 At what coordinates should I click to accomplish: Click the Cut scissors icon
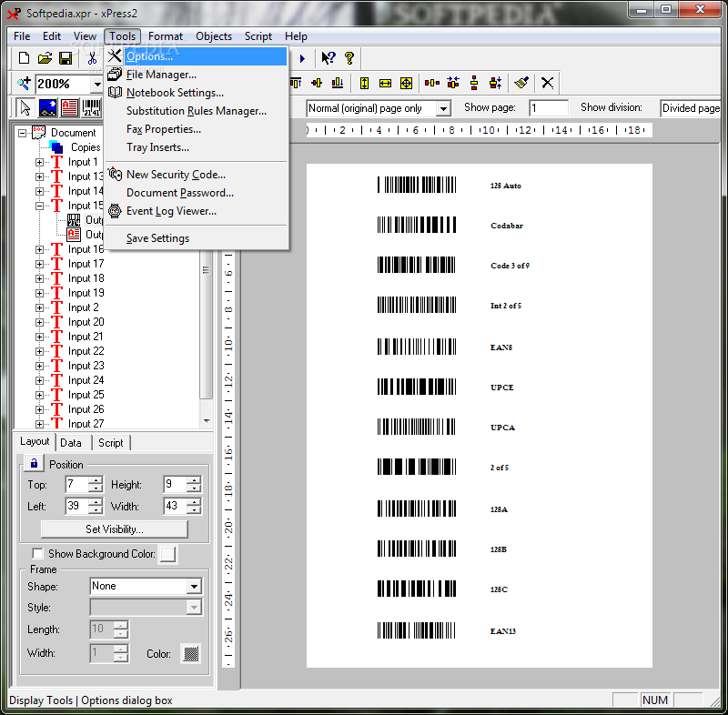(x=92, y=58)
